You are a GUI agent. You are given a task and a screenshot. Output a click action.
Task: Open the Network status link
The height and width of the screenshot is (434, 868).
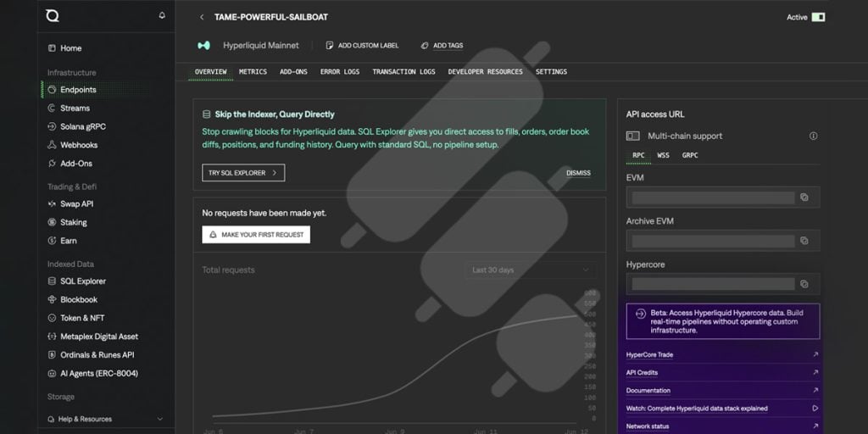(648, 426)
